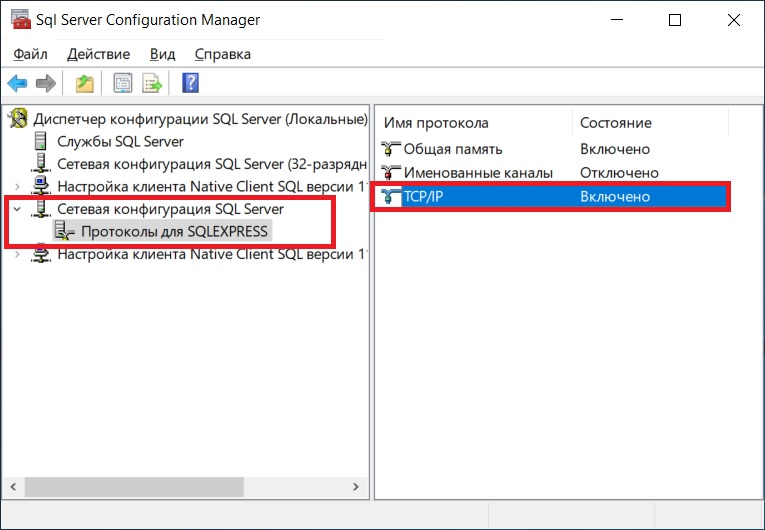Click the Up one level folder icon

(84, 83)
